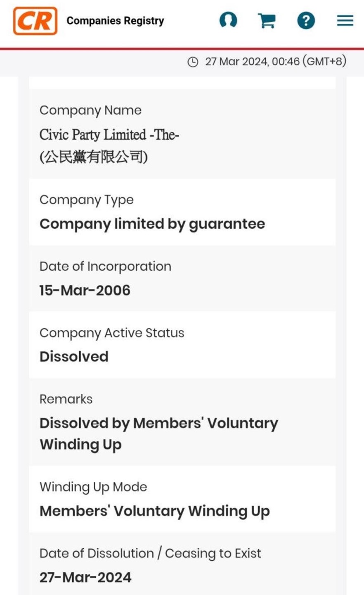The width and height of the screenshot is (364, 595).
Task: Click the Companies Registry title text
Action: pos(115,21)
